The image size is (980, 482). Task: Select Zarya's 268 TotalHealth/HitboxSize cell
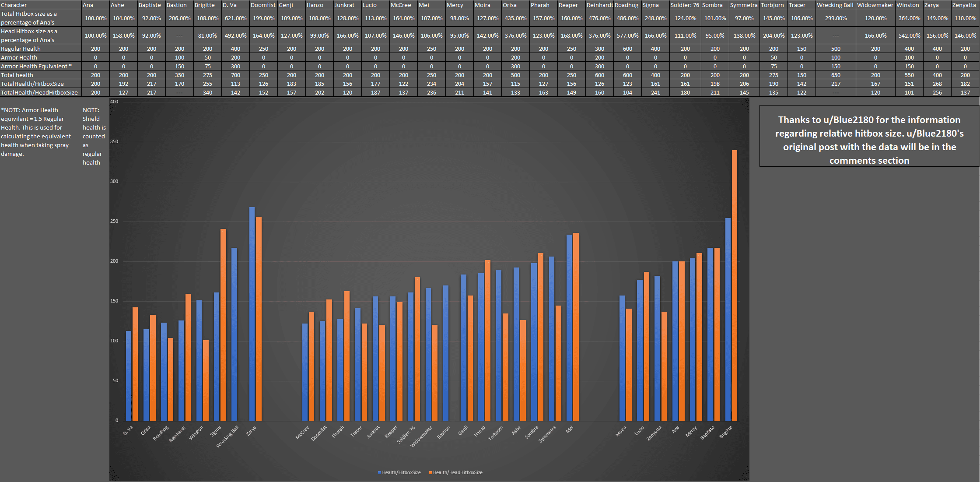[937, 84]
